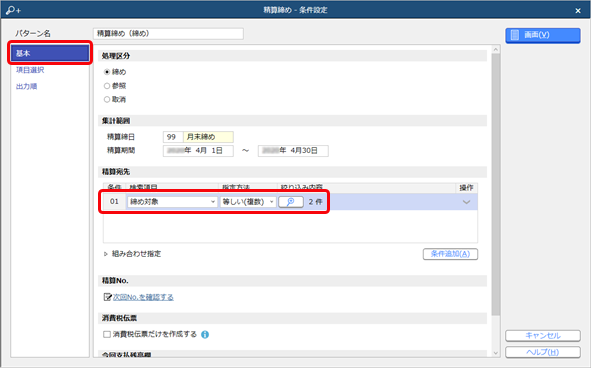Click the 画面(V) button
Viewport: 591px width, 368px height.
543,35
